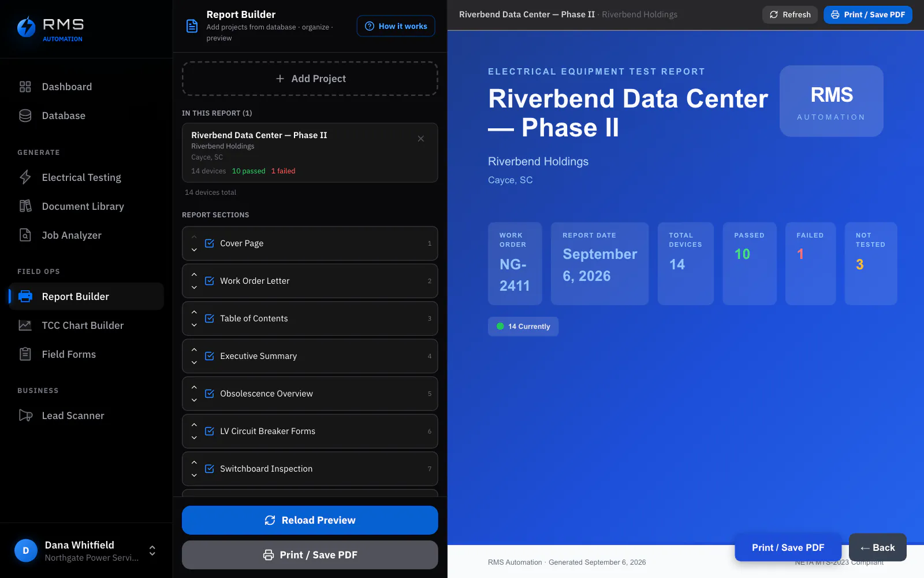This screenshot has height=578, width=924.
Task: Select the LV Circuit Breaker Forms row
Action: point(310,431)
